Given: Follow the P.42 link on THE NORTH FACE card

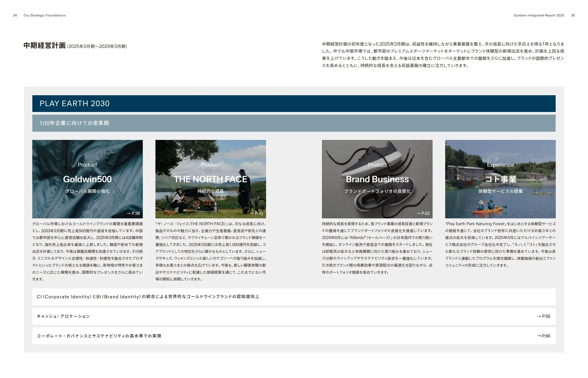Looking at the screenshot, I should point(256,213).
